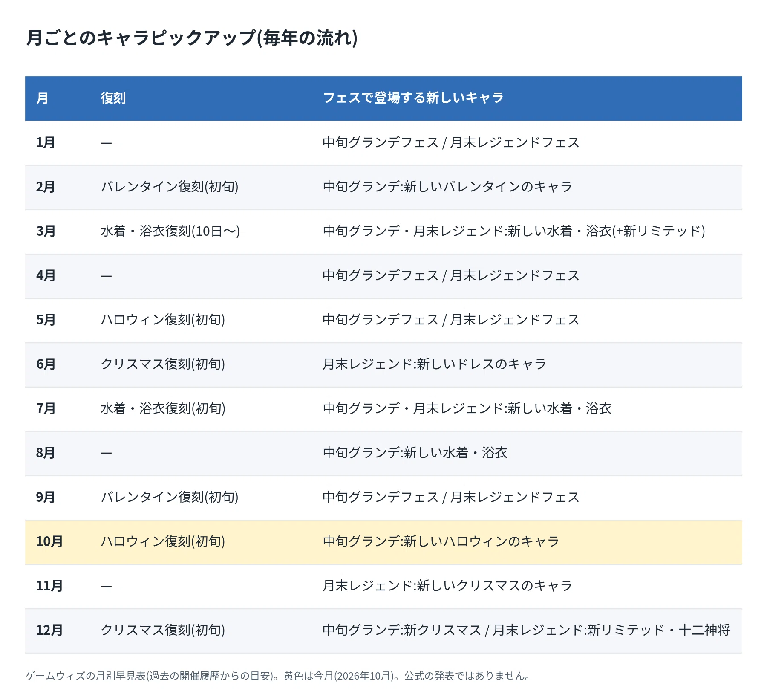This screenshot has height=700, width=767.
Task: Click 中旬グランデ:新しい水着・浴衣 in the 8月 row
Action: coord(415,453)
